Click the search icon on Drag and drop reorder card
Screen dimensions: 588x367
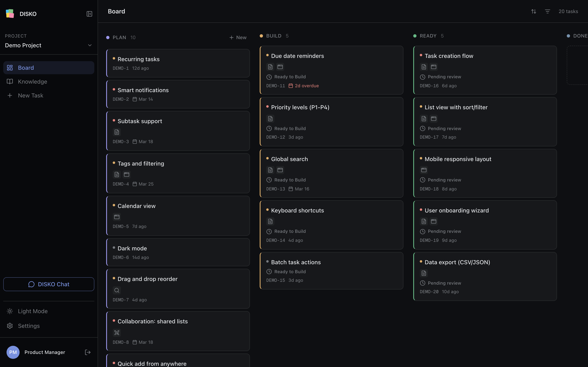117,290
